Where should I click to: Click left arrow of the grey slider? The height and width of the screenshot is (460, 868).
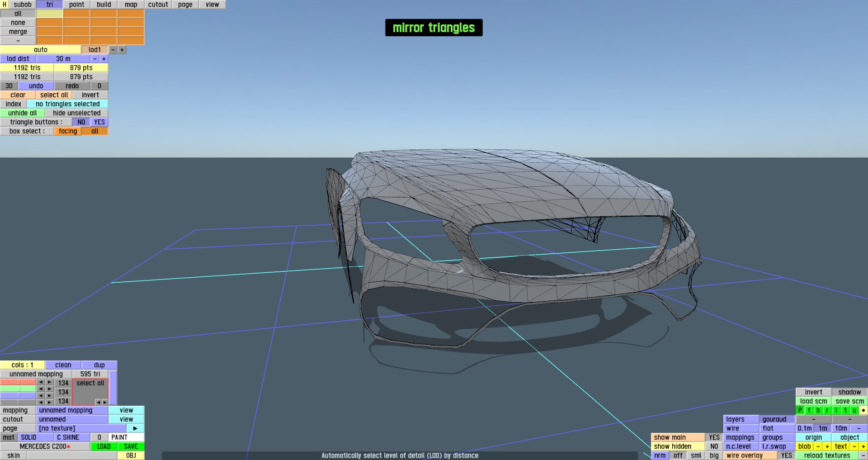tap(41, 402)
